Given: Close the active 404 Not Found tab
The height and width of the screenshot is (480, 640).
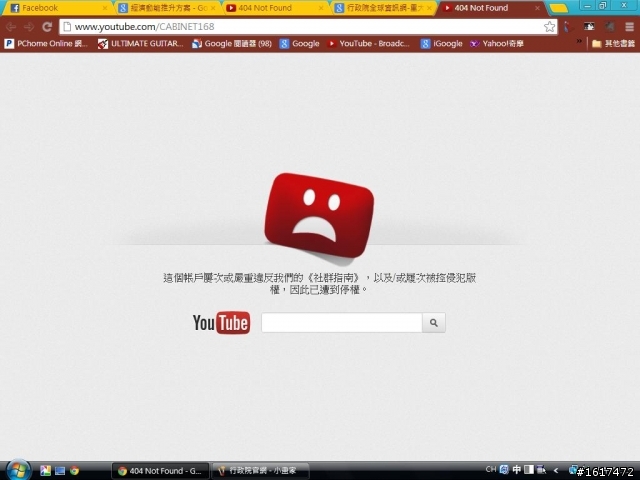Looking at the screenshot, I should [x=537, y=8].
